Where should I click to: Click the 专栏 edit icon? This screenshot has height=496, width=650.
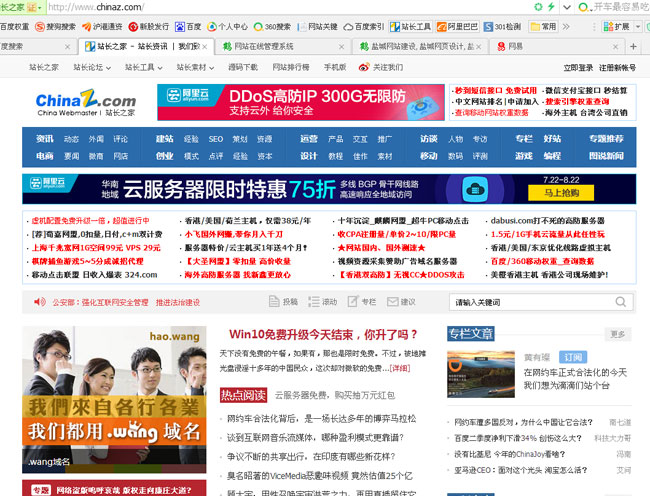coord(352,301)
